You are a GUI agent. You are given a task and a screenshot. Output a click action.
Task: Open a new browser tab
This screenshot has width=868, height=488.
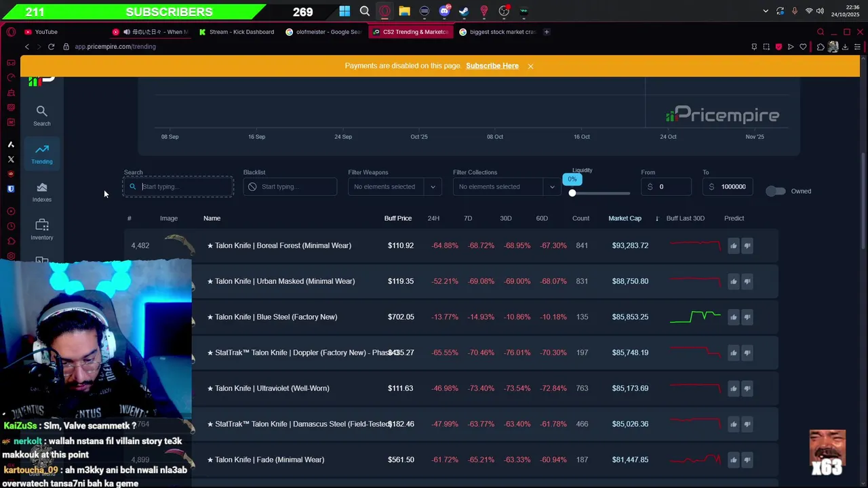(x=547, y=32)
